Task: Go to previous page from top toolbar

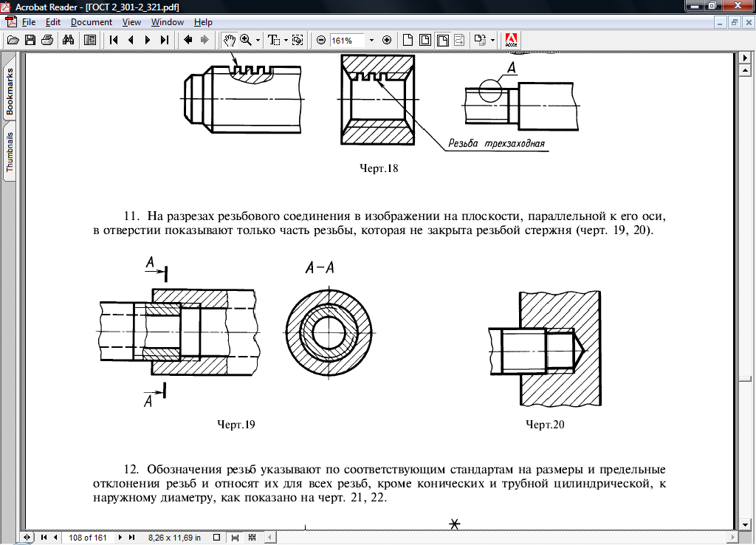Action: coord(131,40)
